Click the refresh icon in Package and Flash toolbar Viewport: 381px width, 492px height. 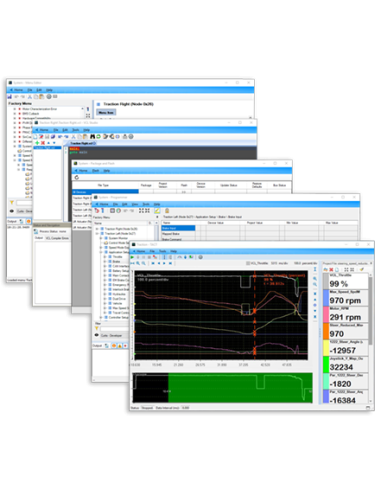(77, 178)
